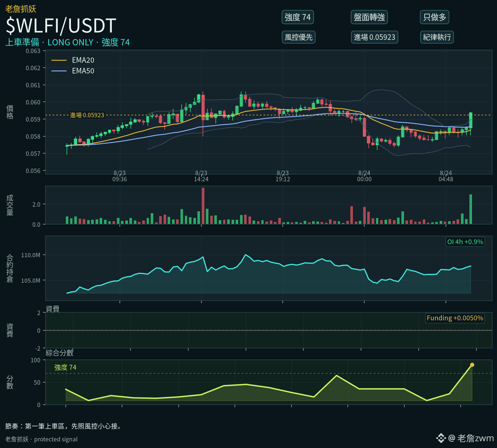Click the 成交量 axis title
The height and width of the screenshot is (448, 497).
[x=10, y=205]
